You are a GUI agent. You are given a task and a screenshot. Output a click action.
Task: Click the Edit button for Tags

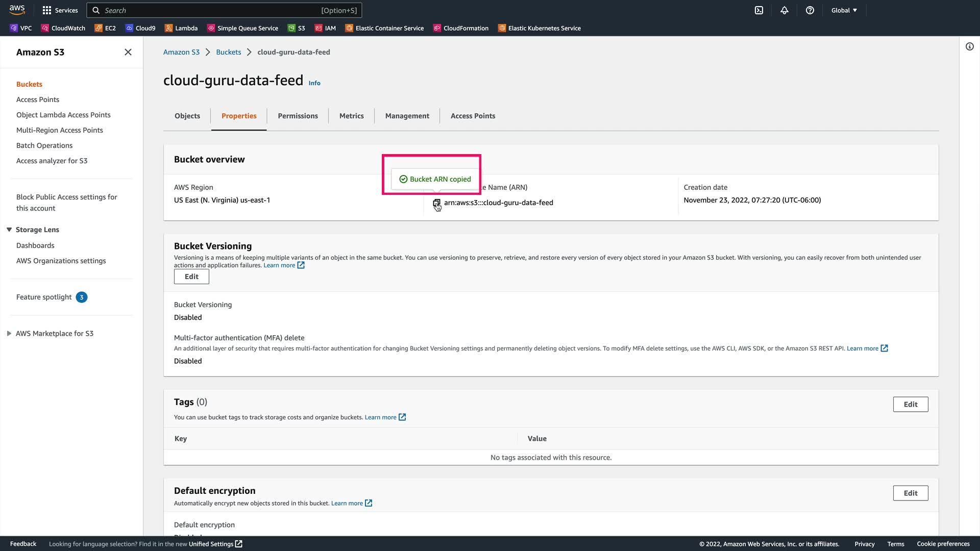tap(910, 404)
